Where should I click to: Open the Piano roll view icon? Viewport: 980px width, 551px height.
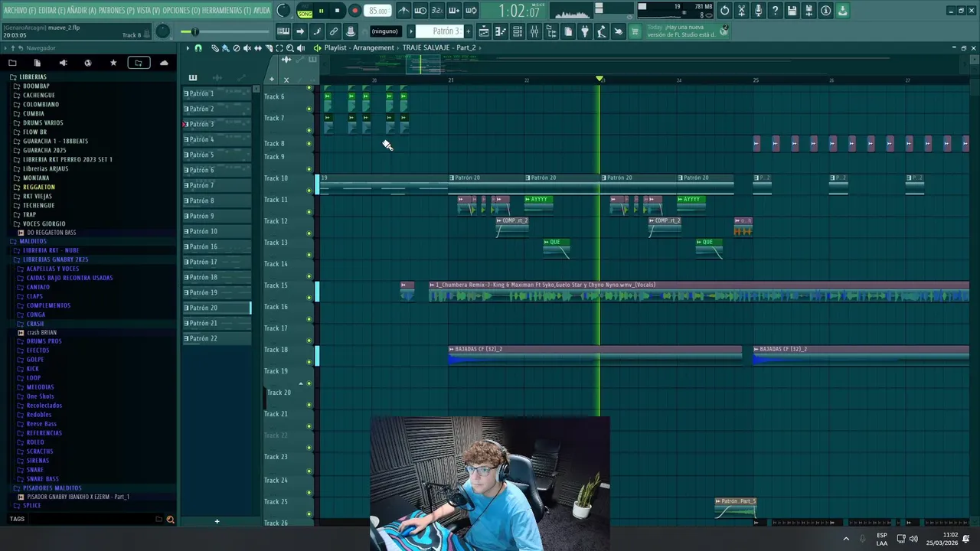(x=500, y=31)
